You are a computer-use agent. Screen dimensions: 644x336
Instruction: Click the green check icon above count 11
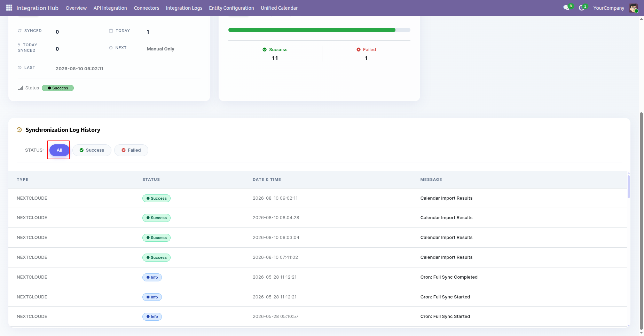pyautogui.click(x=265, y=50)
